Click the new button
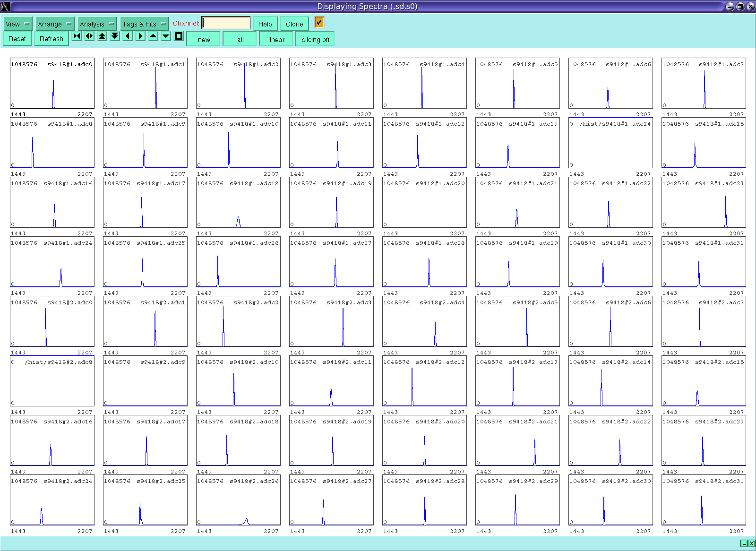The image size is (756, 551). [x=204, y=39]
